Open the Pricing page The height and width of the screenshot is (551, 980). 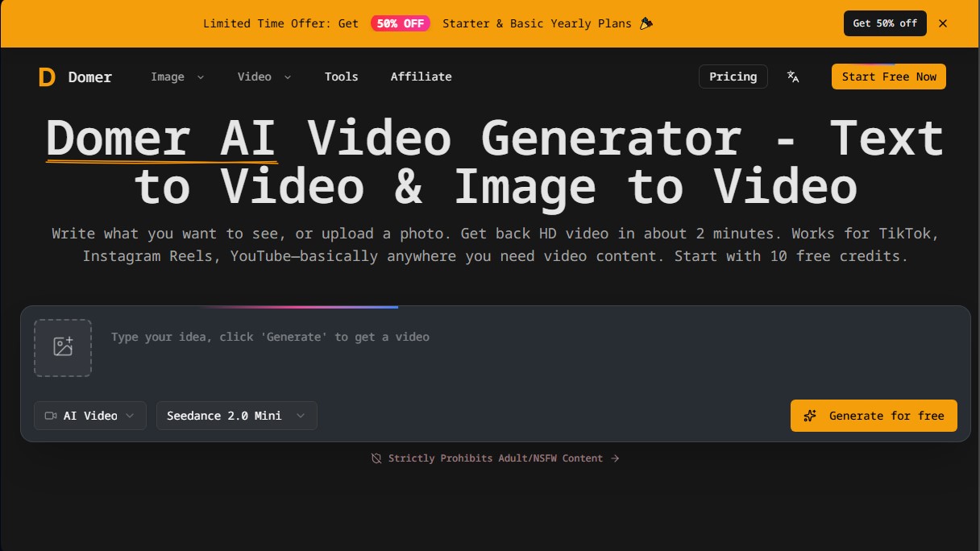(733, 77)
